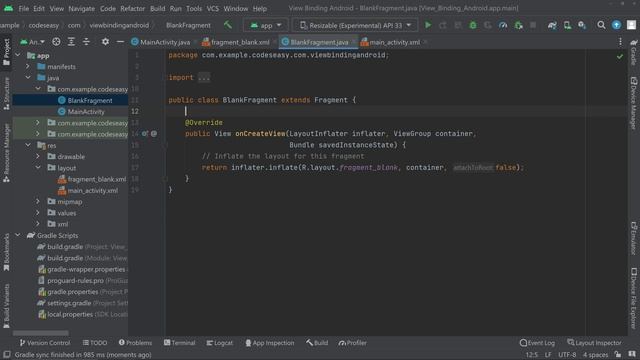640x360 pixels.
Task: Expand the values folder
Action: (38, 213)
